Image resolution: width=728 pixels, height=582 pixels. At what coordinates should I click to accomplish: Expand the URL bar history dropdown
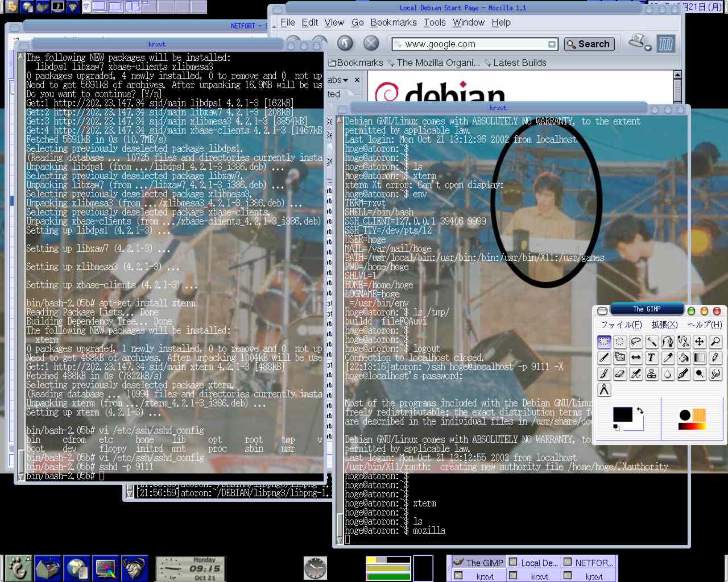pos(552,44)
